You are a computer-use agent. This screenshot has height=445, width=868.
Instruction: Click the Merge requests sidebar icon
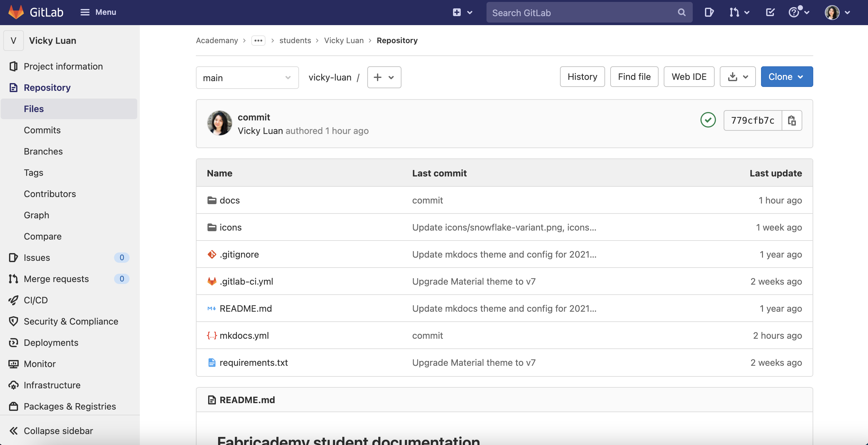pyautogui.click(x=14, y=279)
